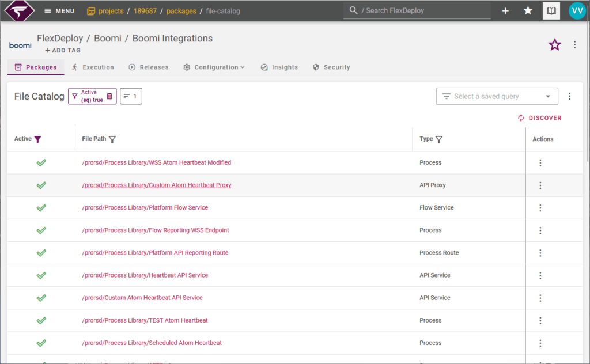Screen dimensions: 590x364
Task: Open actions menu for Scheduled Atom Heartbeat
Action: point(540,343)
